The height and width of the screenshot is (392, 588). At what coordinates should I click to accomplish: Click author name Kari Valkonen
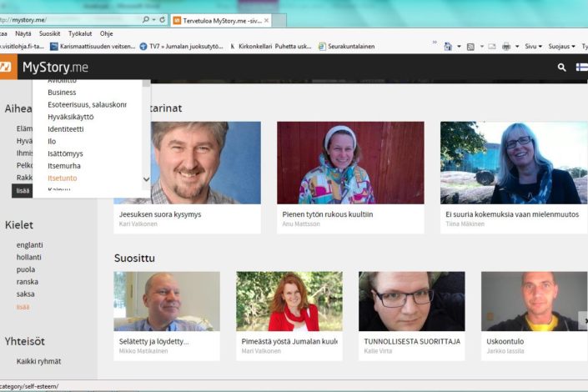pyautogui.click(x=138, y=224)
